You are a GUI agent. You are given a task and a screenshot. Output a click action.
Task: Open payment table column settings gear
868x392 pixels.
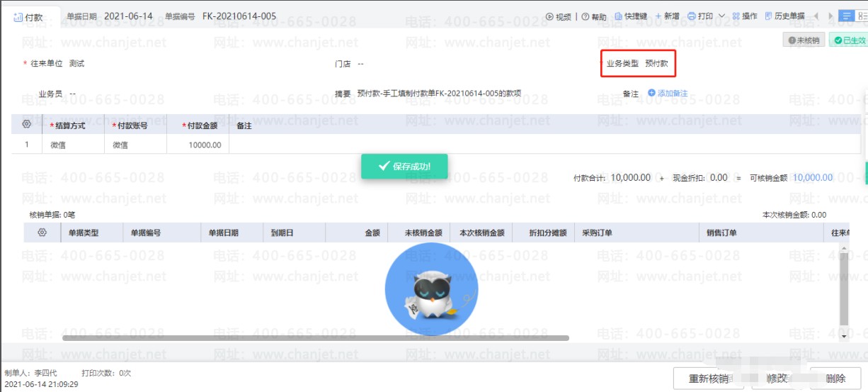tap(26, 124)
